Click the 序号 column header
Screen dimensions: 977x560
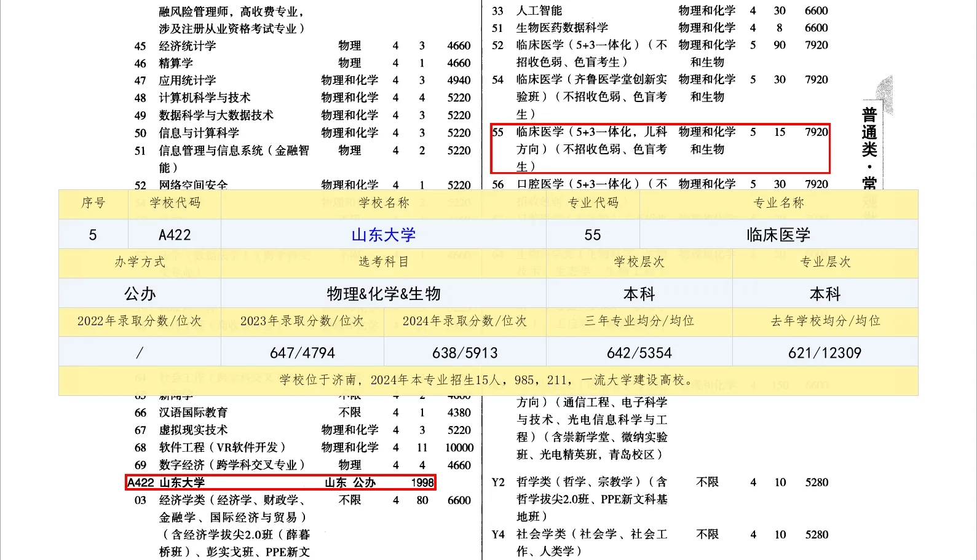(x=93, y=203)
